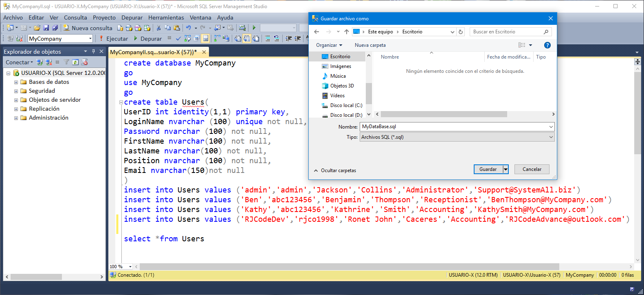Click the Depurar debug play icon

pos(136,39)
